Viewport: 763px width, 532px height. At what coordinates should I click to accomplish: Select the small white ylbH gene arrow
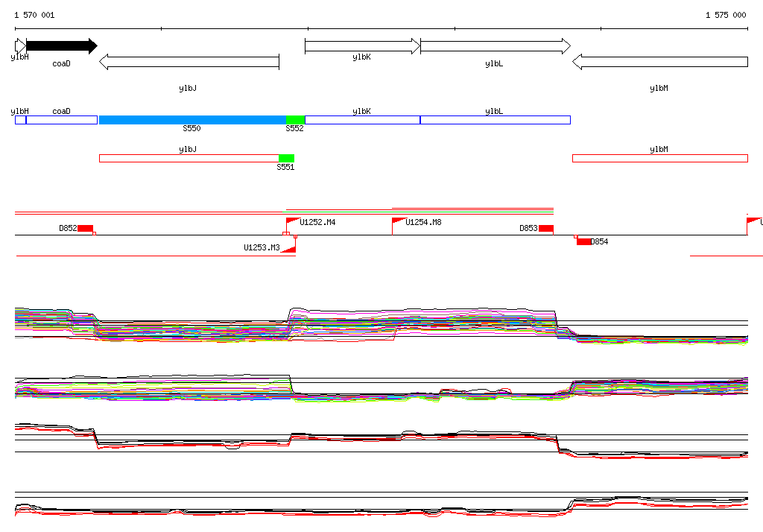[x=20, y=45]
